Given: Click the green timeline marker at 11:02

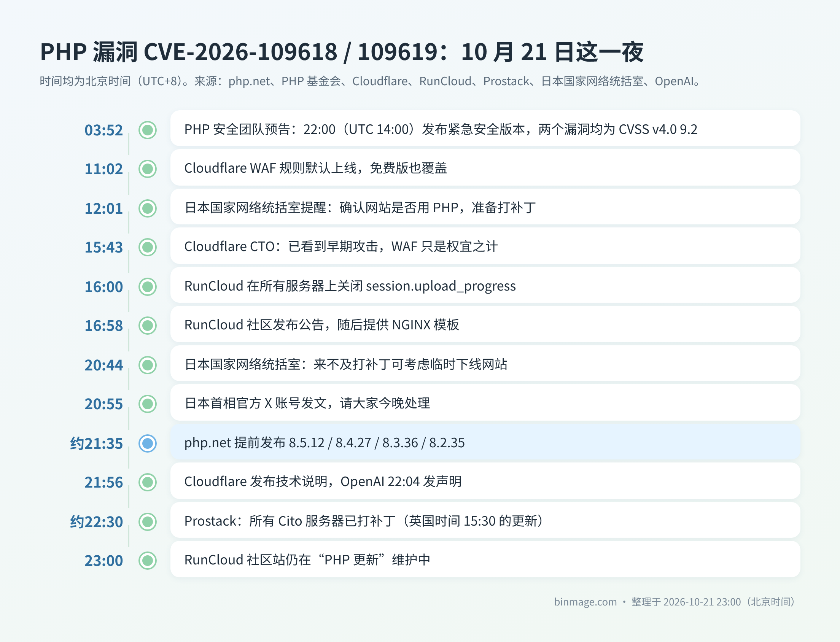Looking at the screenshot, I should click(x=148, y=169).
